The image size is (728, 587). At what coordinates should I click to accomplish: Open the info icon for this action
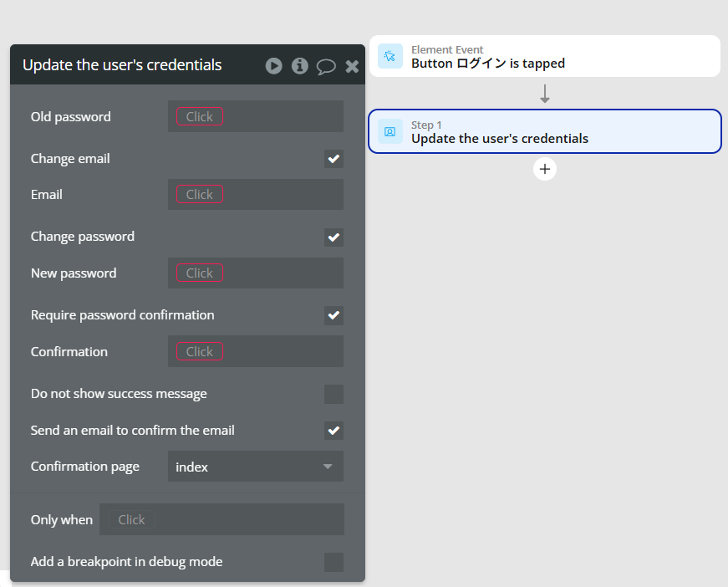click(x=300, y=66)
